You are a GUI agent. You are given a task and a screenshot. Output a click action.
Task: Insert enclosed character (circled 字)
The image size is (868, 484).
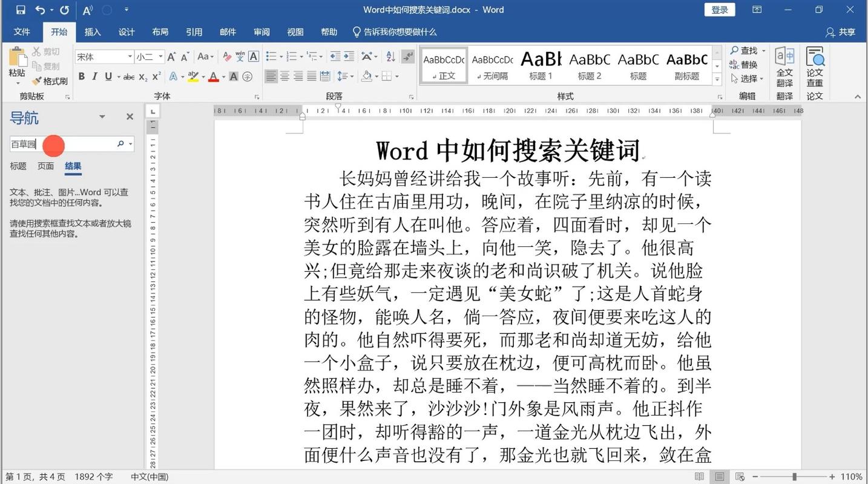(x=247, y=77)
